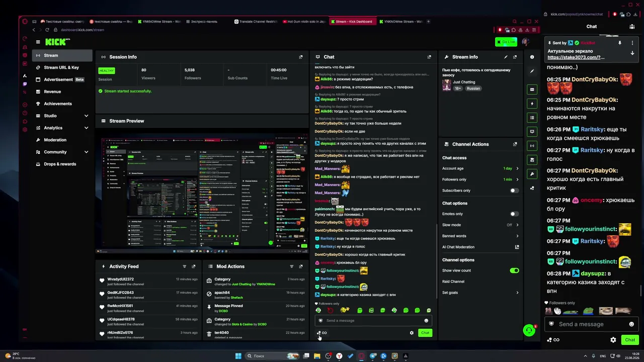Screen dimensions: 644x362
Task: Open the Stream sidebar item
Action: pyautogui.click(x=62, y=55)
